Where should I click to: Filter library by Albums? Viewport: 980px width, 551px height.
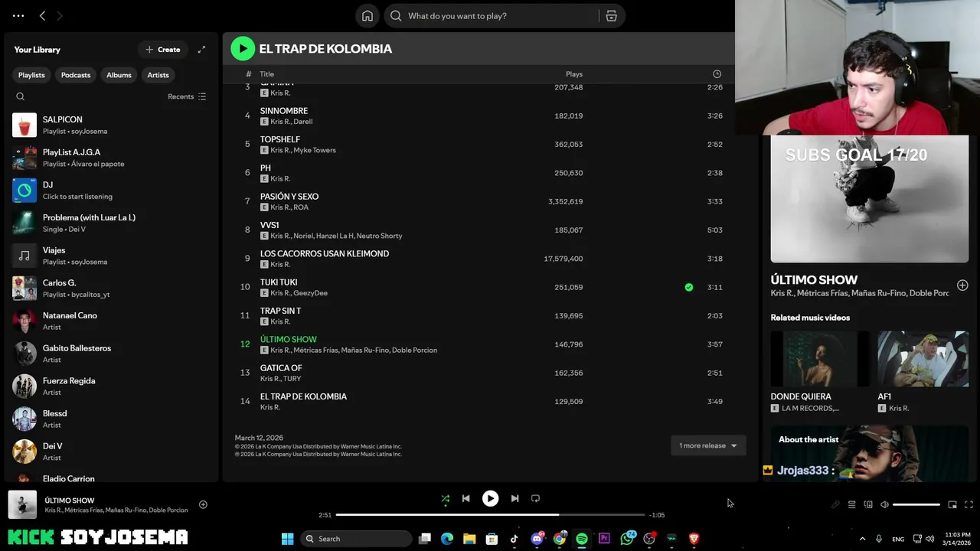click(x=119, y=75)
